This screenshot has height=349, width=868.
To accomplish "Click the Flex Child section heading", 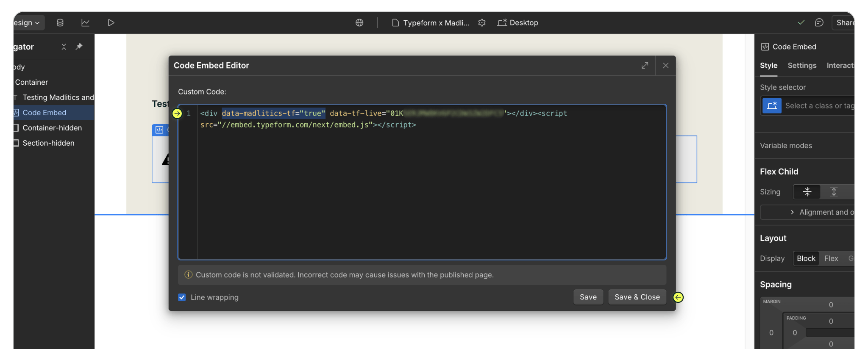I will (779, 172).
